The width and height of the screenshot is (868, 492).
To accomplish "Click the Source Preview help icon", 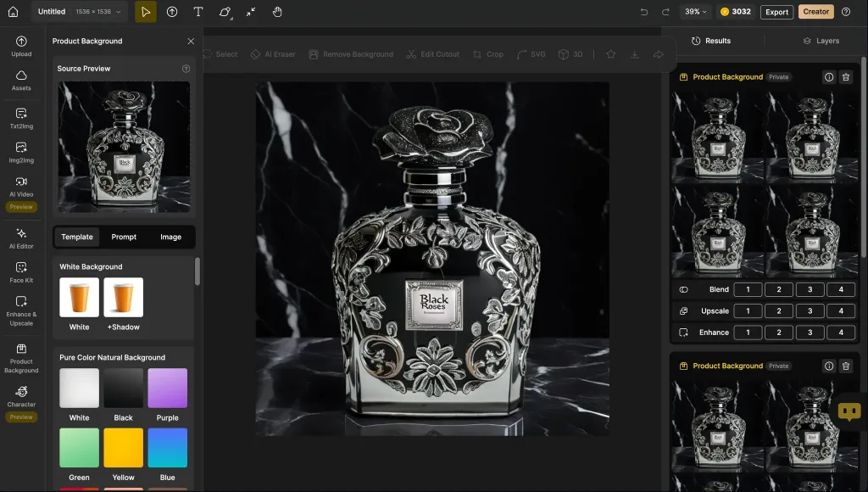I will point(186,69).
